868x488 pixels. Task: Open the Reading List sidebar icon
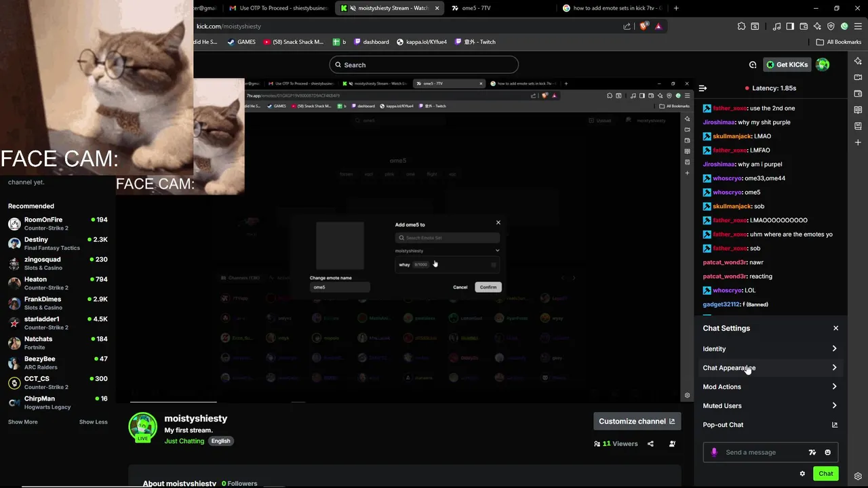point(858,110)
